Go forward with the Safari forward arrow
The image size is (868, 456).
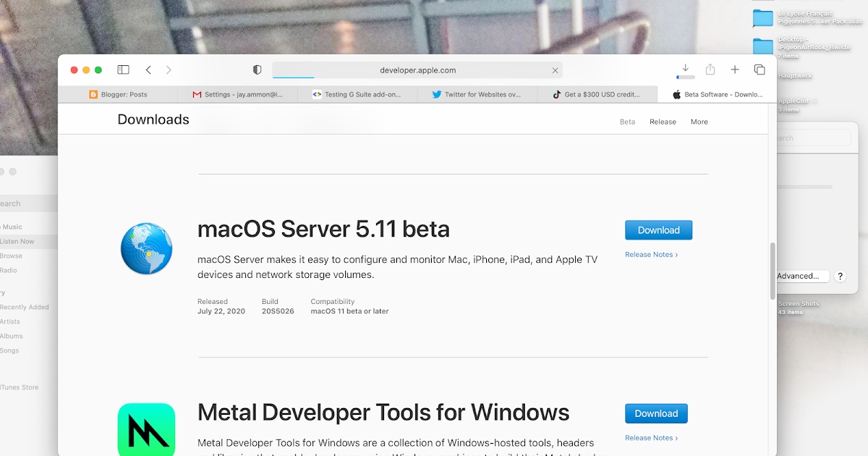click(x=169, y=70)
